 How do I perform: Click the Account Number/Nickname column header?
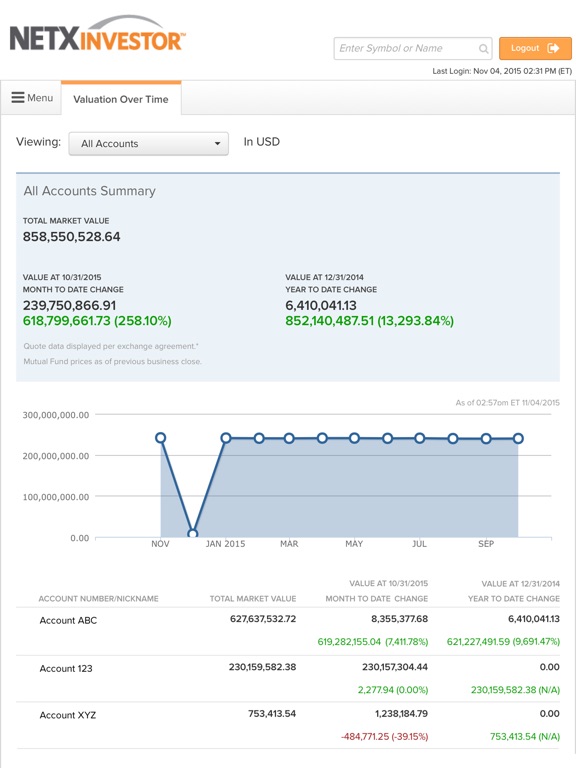coord(98,599)
